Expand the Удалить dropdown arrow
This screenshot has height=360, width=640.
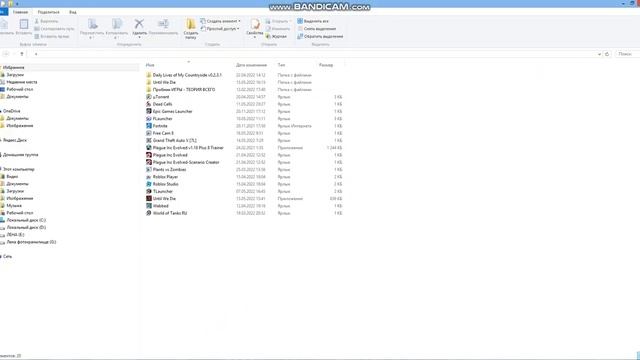coord(139,38)
